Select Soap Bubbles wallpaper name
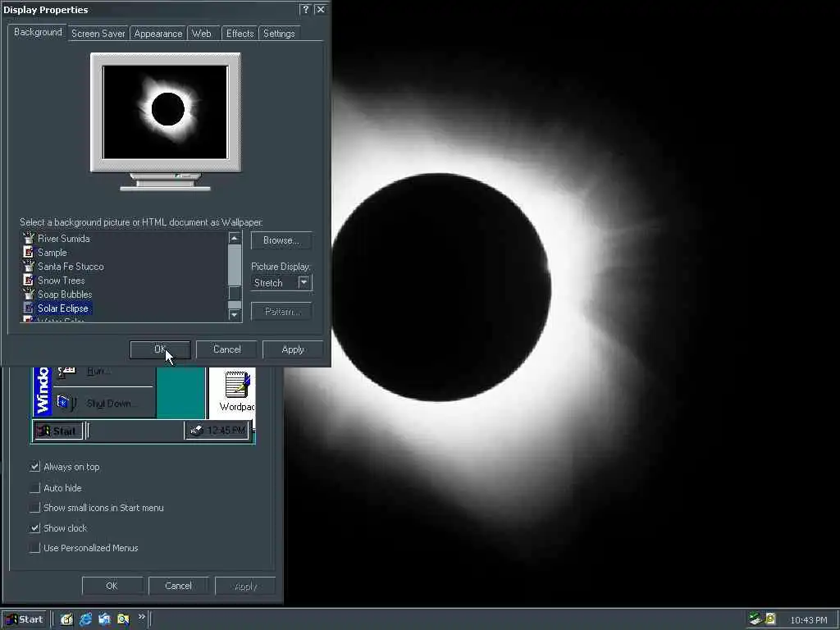Image resolution: width=840 pixels, height=630 pixels. pos(65,294)
